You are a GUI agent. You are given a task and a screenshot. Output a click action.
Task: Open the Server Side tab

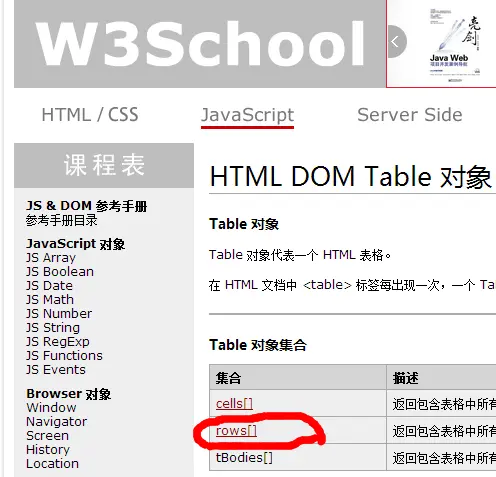point(410,115)
